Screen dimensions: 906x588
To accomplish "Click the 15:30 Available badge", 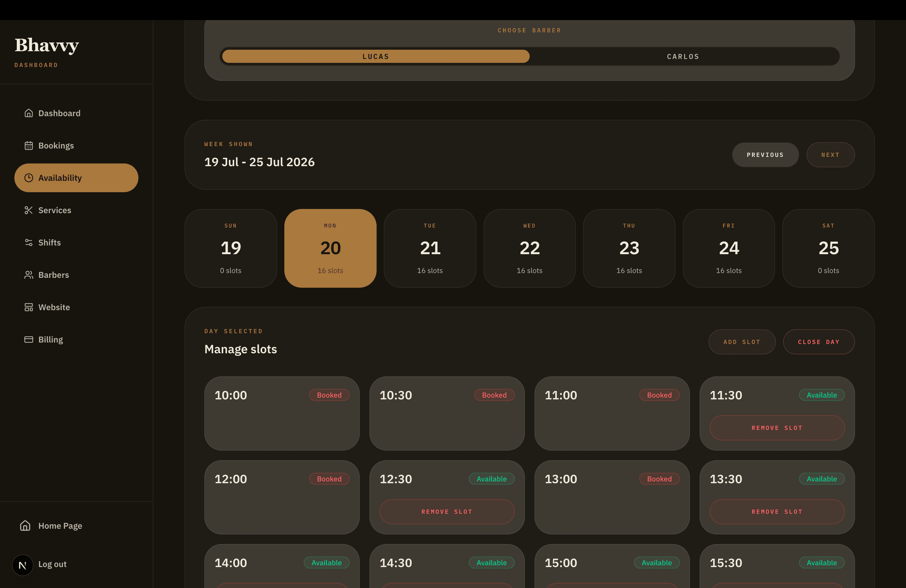I will [x=822, y=563].
